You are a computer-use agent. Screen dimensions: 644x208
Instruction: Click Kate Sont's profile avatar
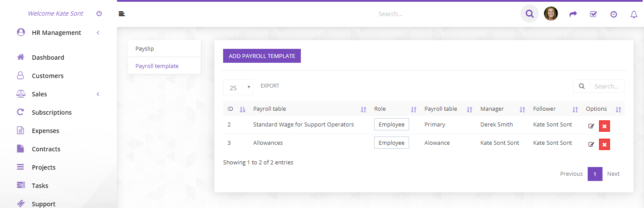(551, 14)
